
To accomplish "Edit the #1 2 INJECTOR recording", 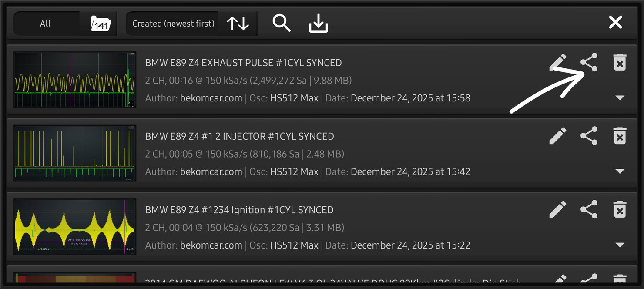I will coord(557,136).
